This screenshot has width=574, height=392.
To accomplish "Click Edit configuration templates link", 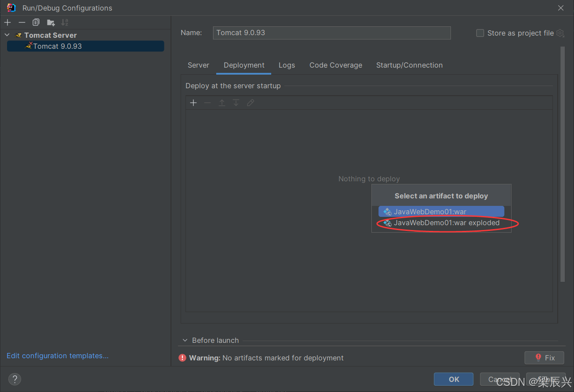I will [58, 356].
